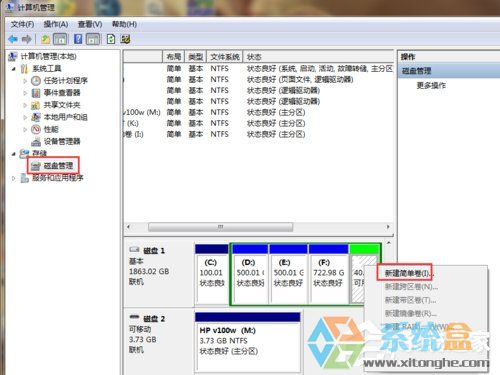Viewport: 500px width, 375px height.
Task: Select the (I:) volume row
Action: [x=258, y=134]
